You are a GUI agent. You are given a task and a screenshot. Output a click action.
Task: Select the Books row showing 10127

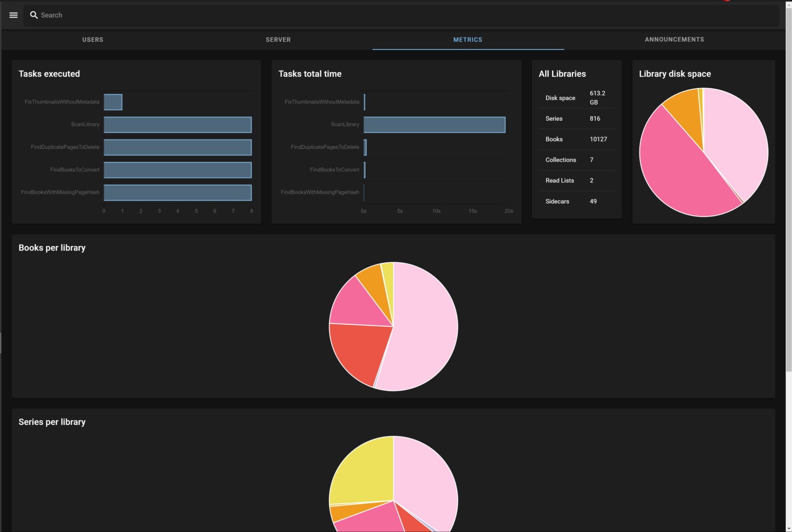(x=576, y=139)
